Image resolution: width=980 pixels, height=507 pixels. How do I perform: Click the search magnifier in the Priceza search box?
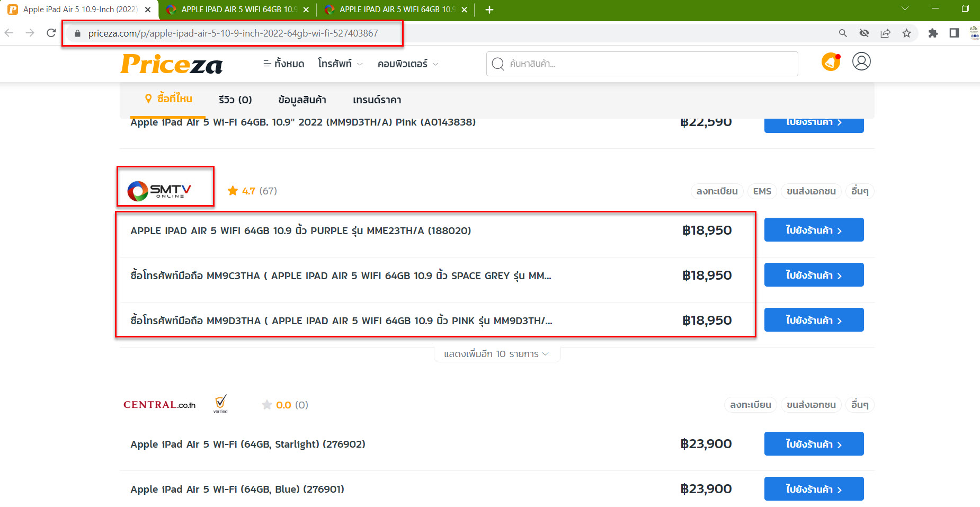[x=497, y=64]
